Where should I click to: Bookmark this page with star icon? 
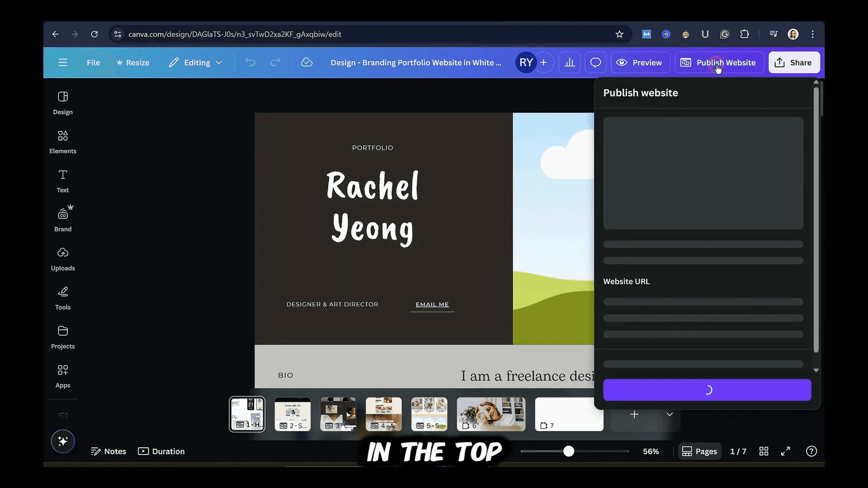pos(620,34)
